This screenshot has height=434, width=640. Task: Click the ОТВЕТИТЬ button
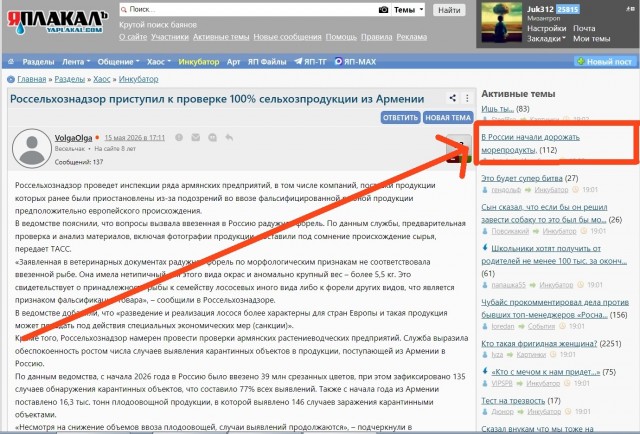point(400,118)
